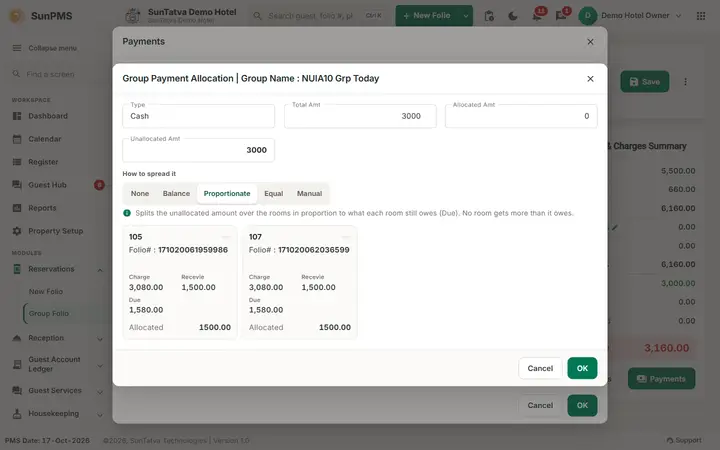Open Guest Hub from the sidebar
Viewport: 720px width, 450px height.
pyautogui.click(x=47, y=185)
